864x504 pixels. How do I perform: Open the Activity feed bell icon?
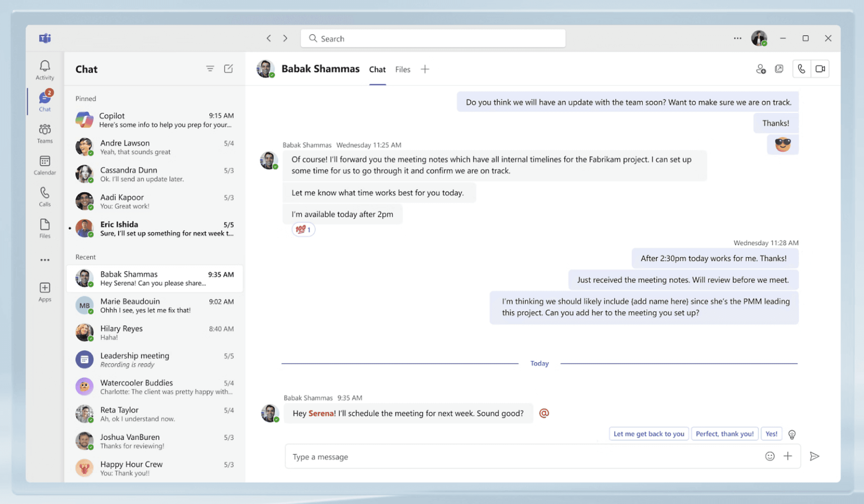[x=45, y=70]
